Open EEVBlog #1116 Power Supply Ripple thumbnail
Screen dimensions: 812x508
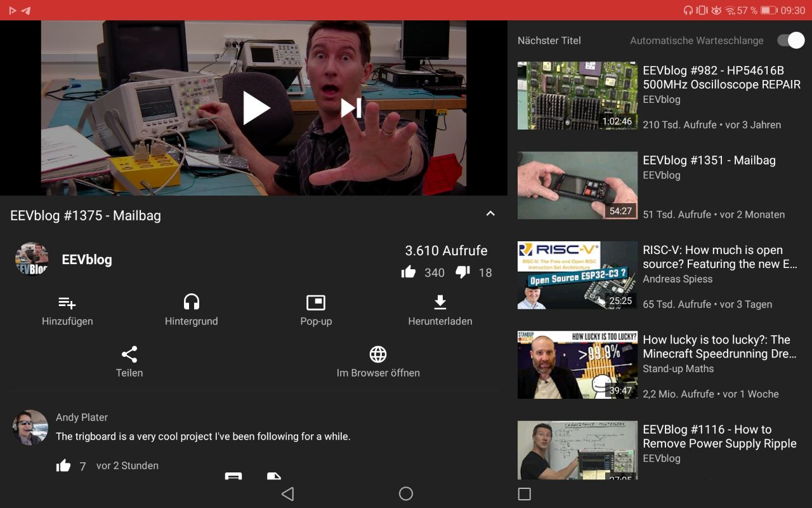click(577, 450)
